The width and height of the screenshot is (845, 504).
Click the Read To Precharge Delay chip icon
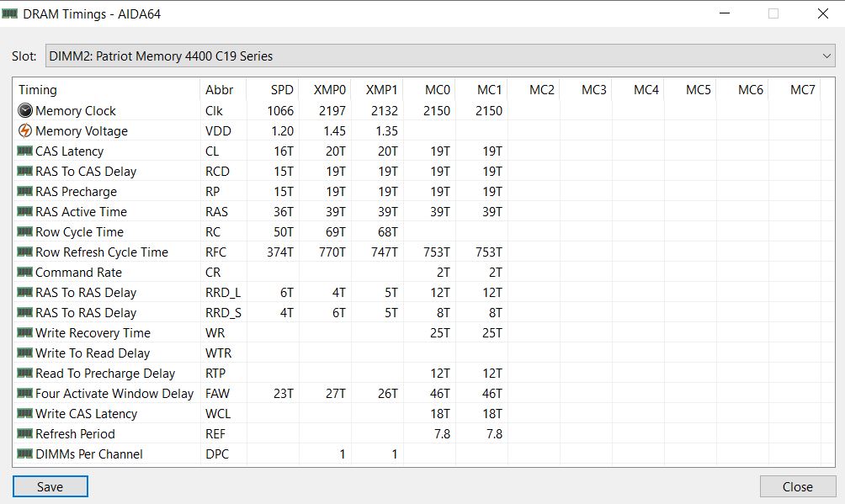pyautogui.click(x=24, y=373)
